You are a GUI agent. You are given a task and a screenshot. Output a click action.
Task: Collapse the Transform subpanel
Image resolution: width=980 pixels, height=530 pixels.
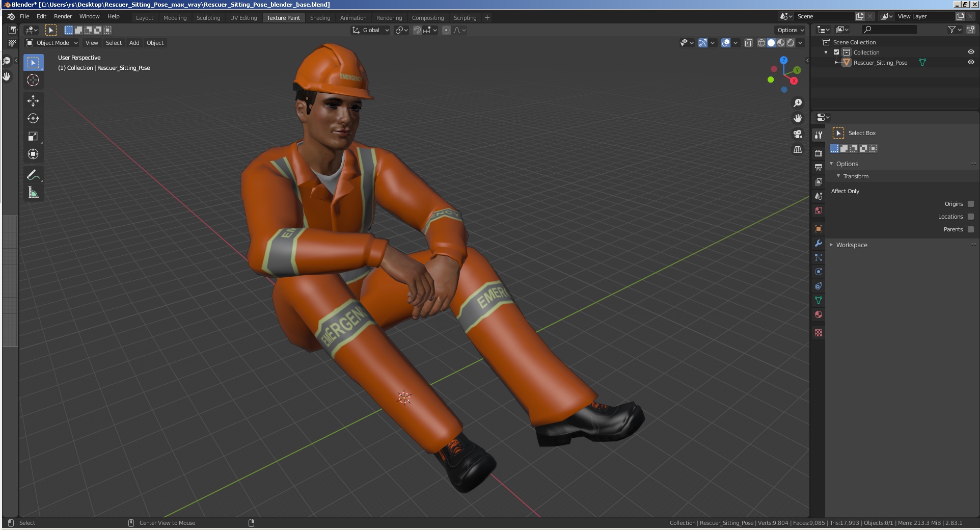(838, 176)
